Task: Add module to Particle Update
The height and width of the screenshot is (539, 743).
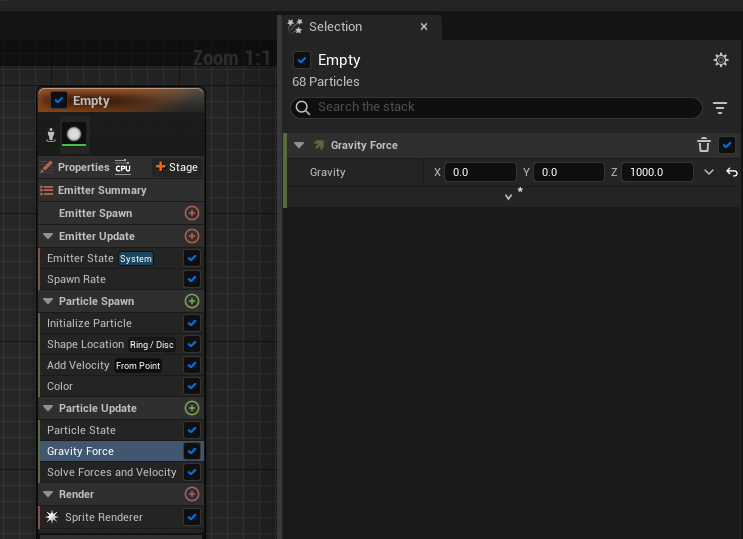Action: (192, 408)
